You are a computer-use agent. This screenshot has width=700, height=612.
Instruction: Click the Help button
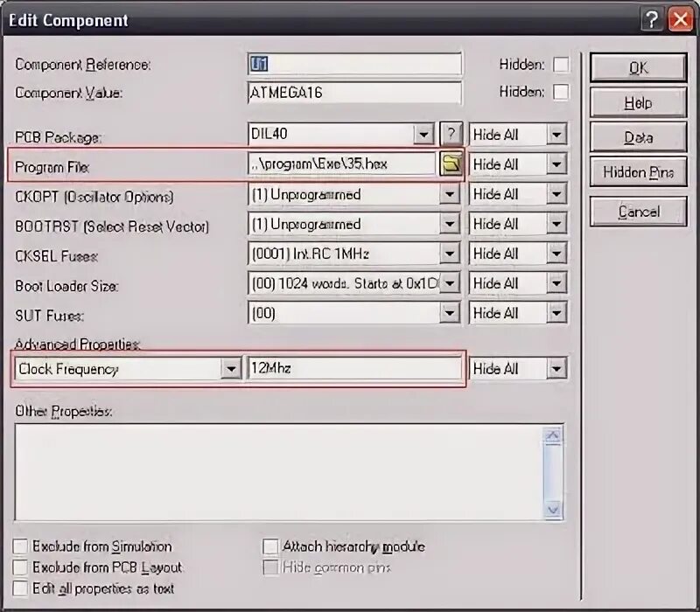[638, 102]
